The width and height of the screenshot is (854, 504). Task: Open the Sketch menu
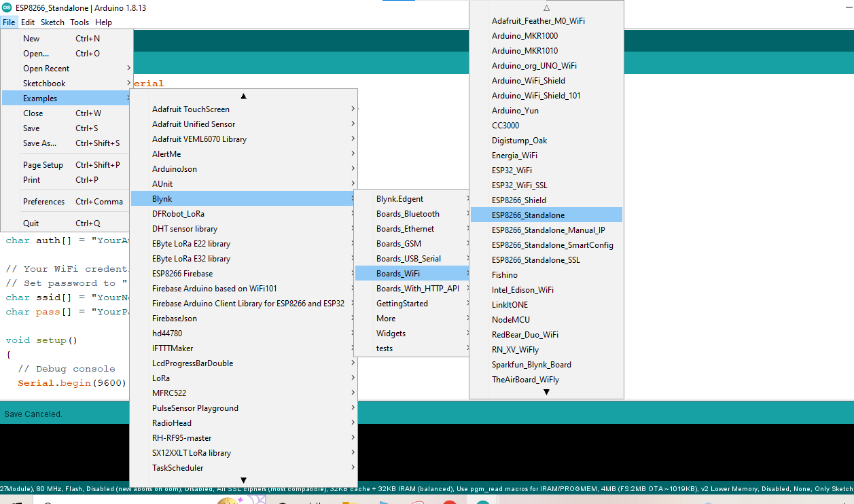click(52, 22)
